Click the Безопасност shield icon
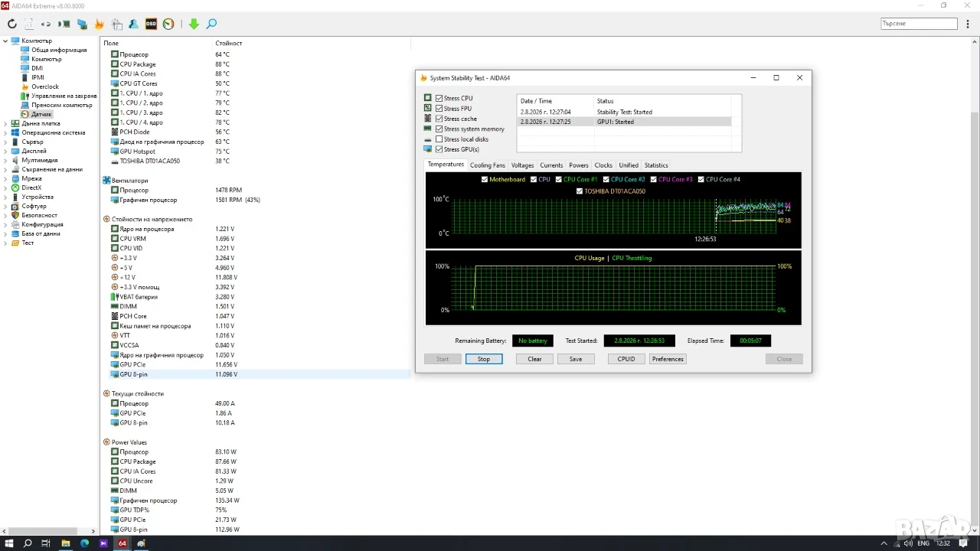The height and width of the screenshot is (551, 980). (x=15, y=215)
